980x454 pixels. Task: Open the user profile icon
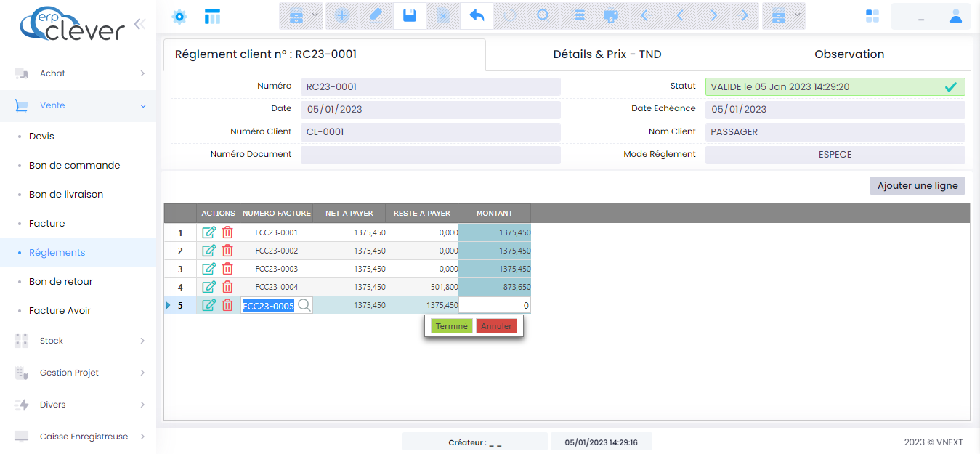coord(956,16)
